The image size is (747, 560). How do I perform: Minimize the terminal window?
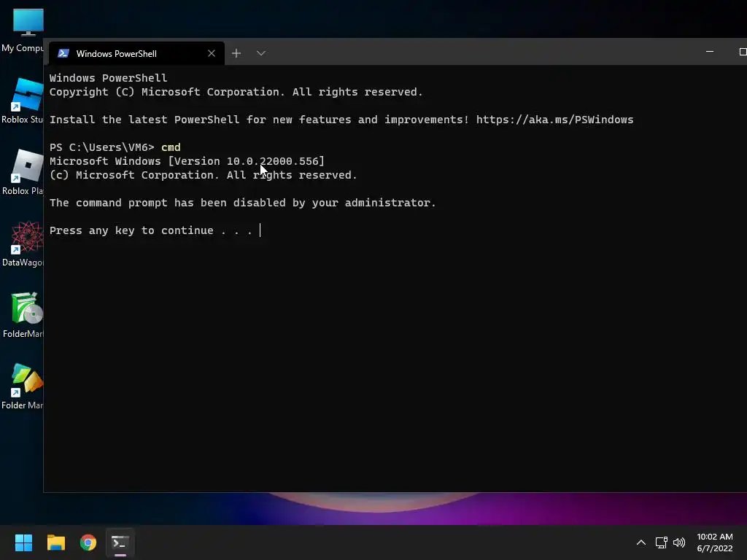point(710,52)
